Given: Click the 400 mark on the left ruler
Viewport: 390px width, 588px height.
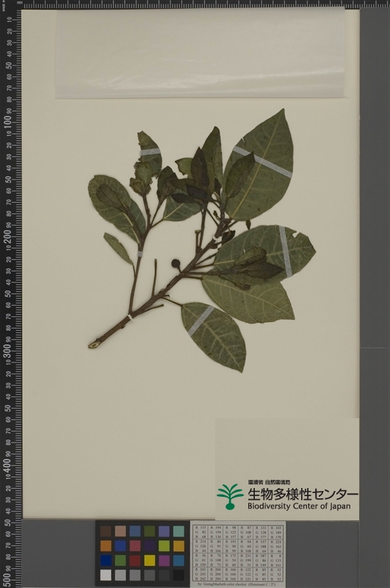Looking at the screenshot, I should 7,465.
